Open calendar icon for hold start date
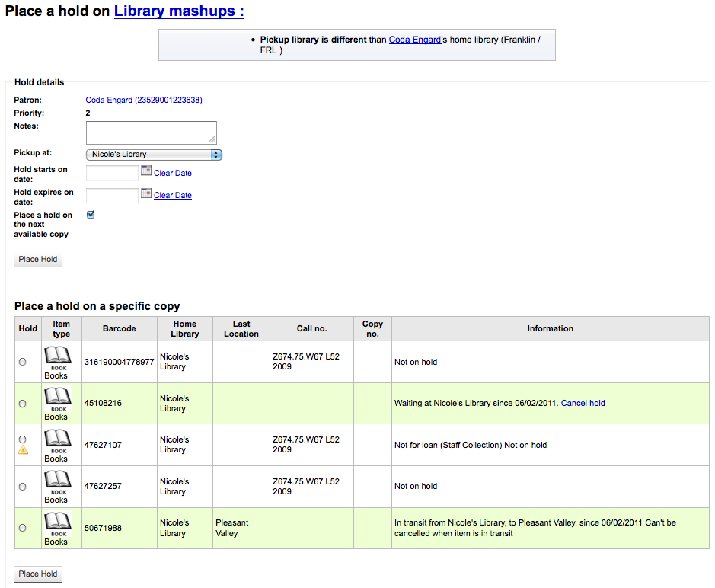The width and height of the screenshot is (715, 588). [146, 171]
